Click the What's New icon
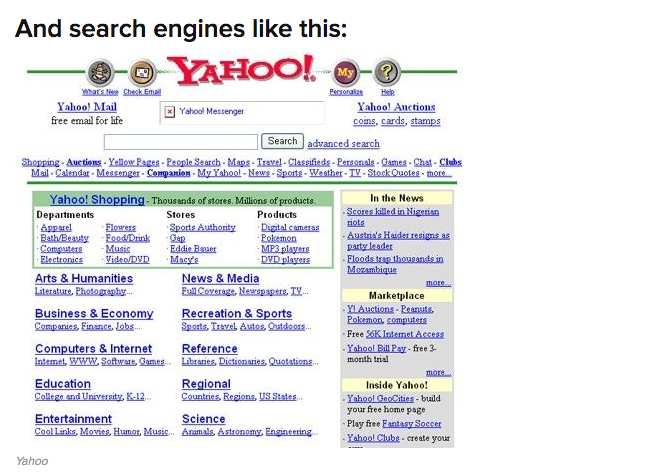 coord(100,72)
